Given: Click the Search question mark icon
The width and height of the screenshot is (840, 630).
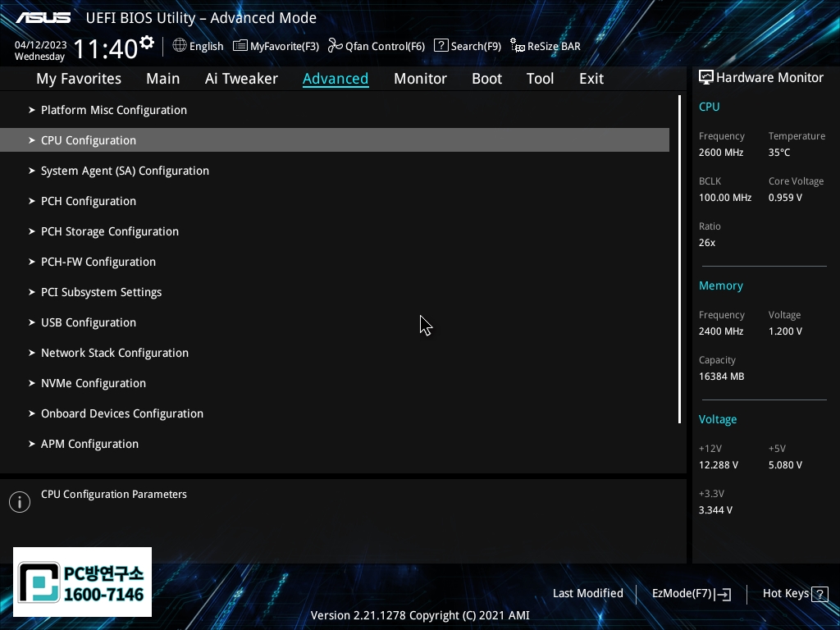Looking at the screenshot, I should click(441, 46).
